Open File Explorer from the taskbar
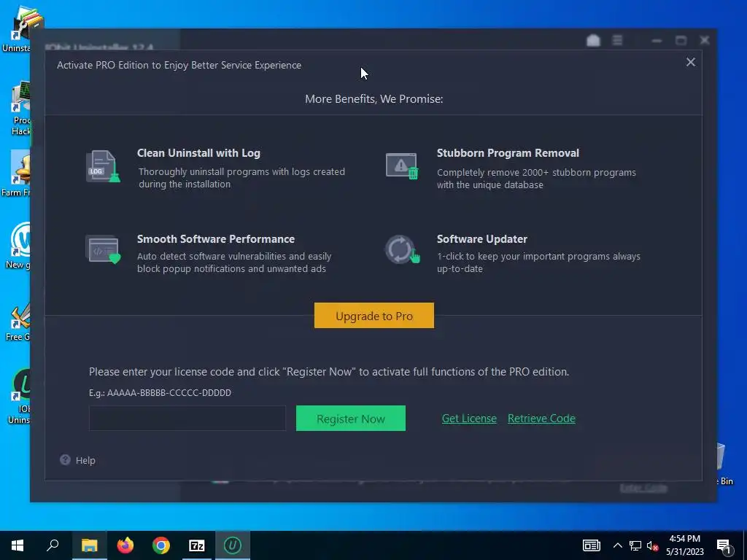 point(89,545)
